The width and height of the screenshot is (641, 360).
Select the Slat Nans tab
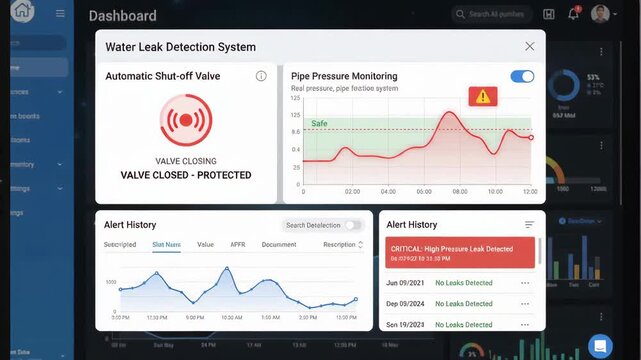tap(166, 244)
